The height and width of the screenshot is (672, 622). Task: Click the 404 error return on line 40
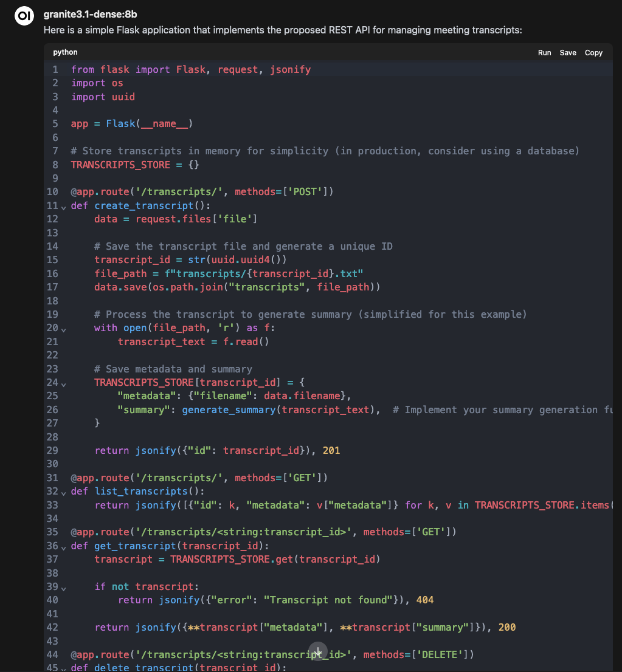[425, 600]
